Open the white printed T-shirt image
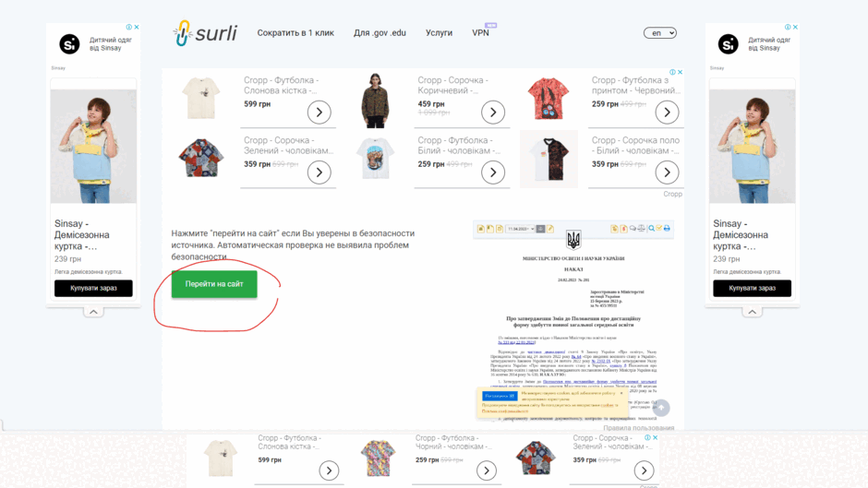The image size is (868, 488). coord(375,159)
